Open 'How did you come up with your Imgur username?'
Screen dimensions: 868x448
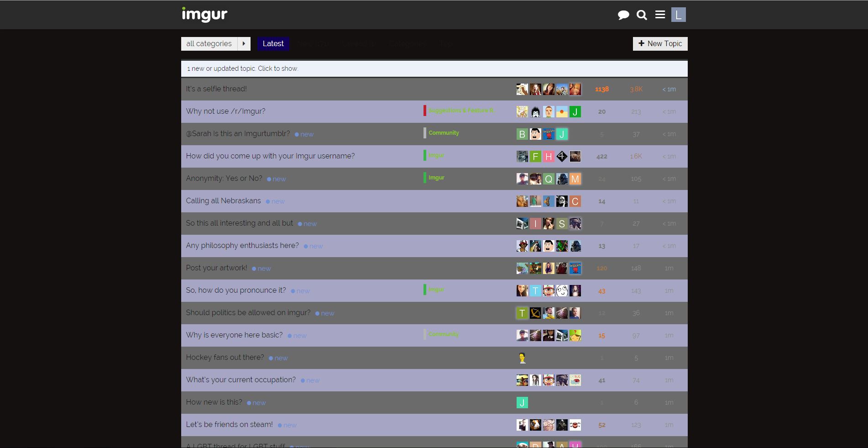tap(270, 156)
